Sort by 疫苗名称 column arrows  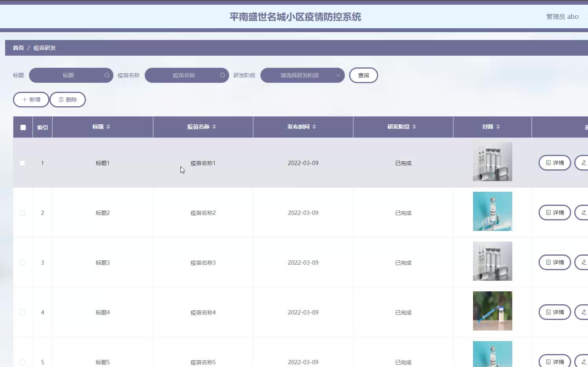[x=214, y=127]
